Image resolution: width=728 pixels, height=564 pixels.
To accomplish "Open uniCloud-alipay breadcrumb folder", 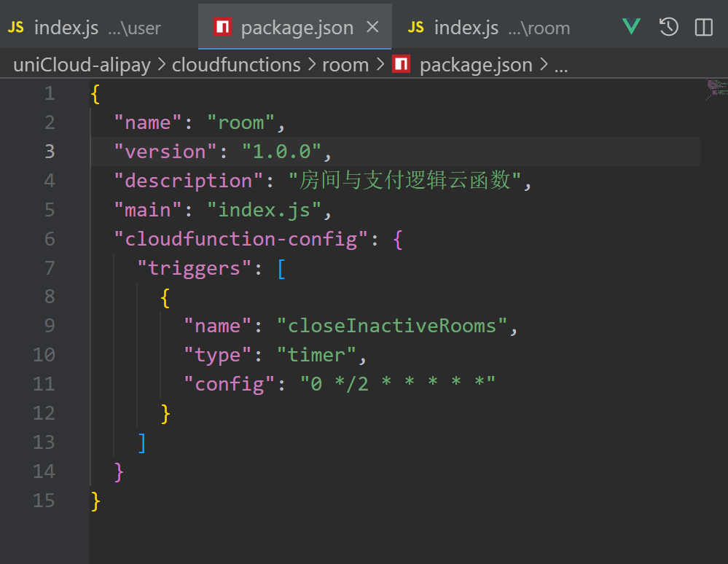I will click(x=82, y=65).
